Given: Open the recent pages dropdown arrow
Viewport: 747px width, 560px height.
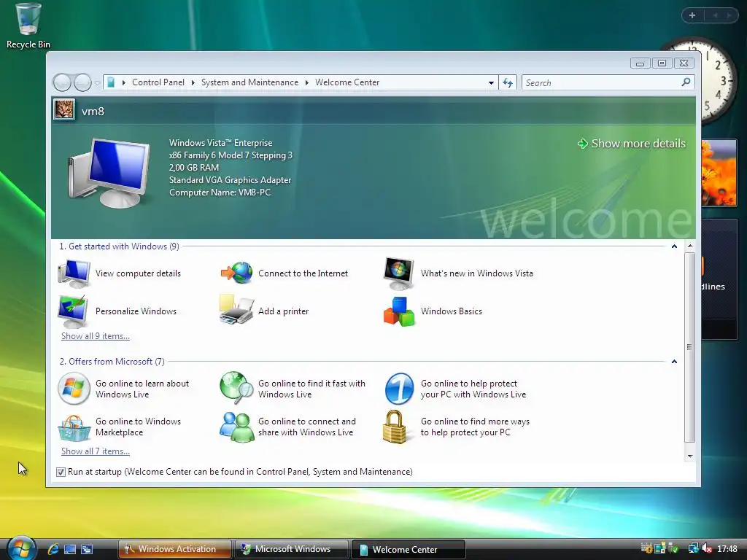Looking at the screenshot, I should 97,83.
